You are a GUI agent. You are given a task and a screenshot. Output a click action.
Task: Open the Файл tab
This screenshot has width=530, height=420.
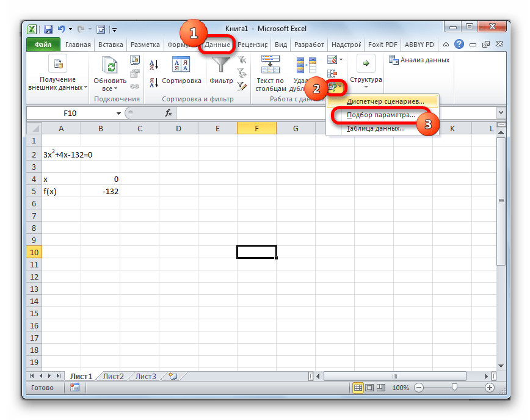(x=43, y=45)
